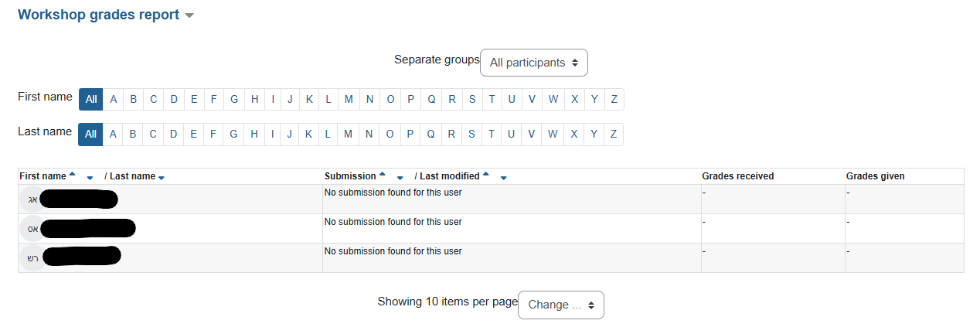Filter Last name by letter F
This screenshot has height=334, width=980.
click(214, 134)
